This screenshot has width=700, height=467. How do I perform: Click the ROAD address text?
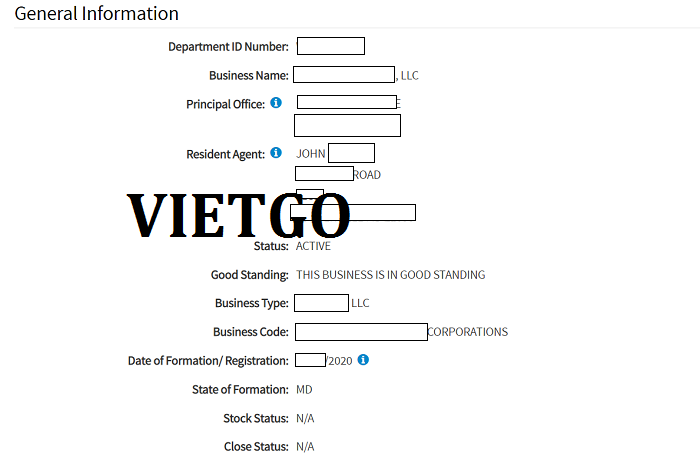click(367, 175)
